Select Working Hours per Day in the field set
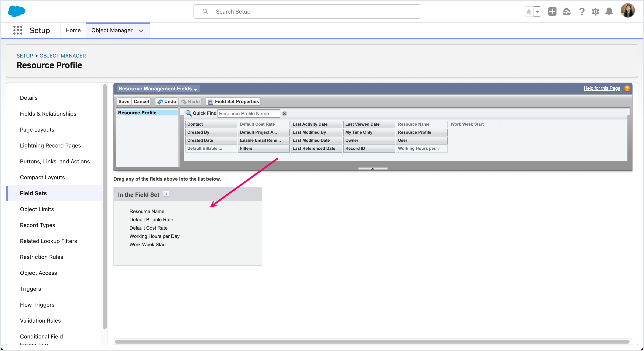 [154, 236]
